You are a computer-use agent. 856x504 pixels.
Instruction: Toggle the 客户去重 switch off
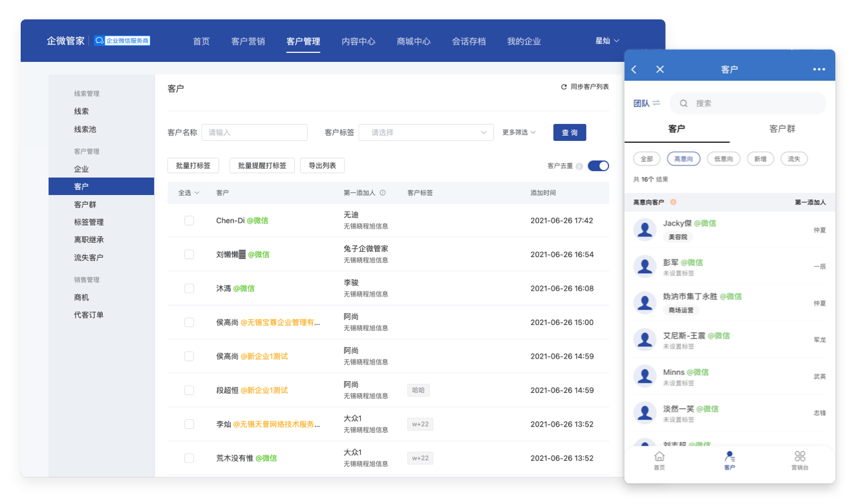(x=598, y=166)
